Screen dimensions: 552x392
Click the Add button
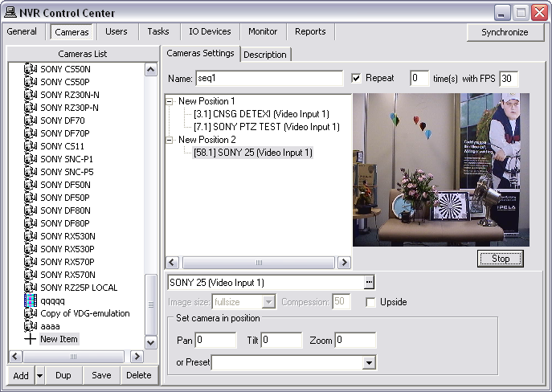pos(21,375)
